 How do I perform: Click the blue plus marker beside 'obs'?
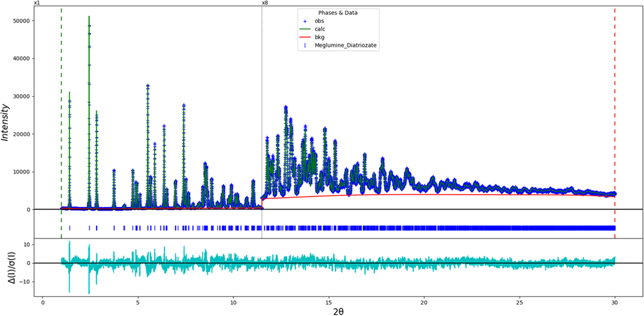(x=305, y=21)
